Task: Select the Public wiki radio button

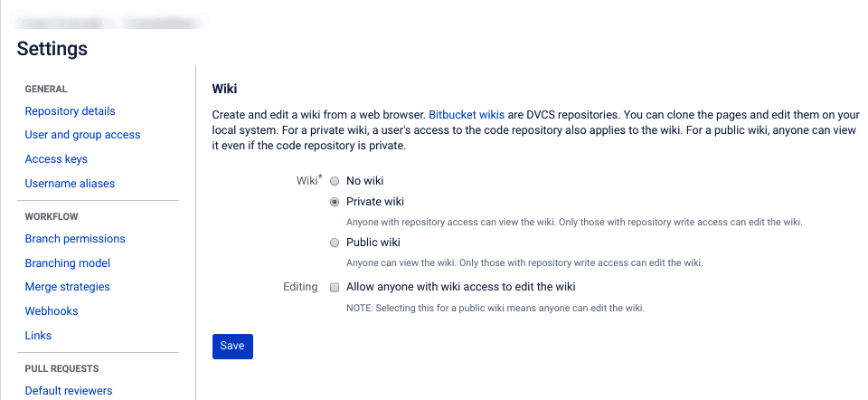Action: click(335, 243)
